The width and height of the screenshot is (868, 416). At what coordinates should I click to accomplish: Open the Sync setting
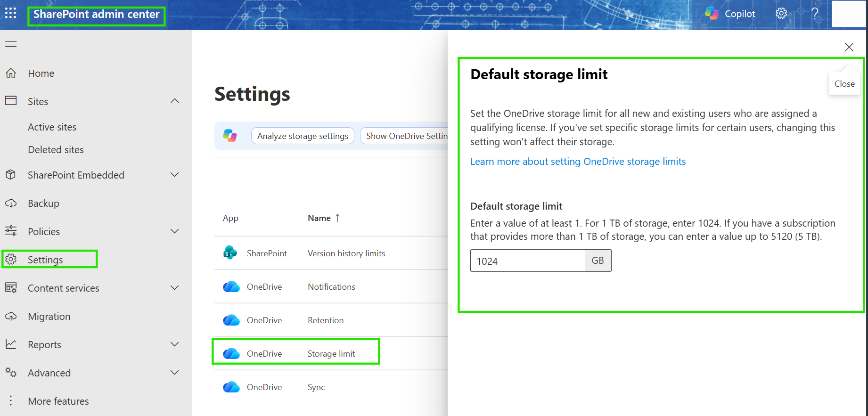pyautogui.click(x=316, y=387)
